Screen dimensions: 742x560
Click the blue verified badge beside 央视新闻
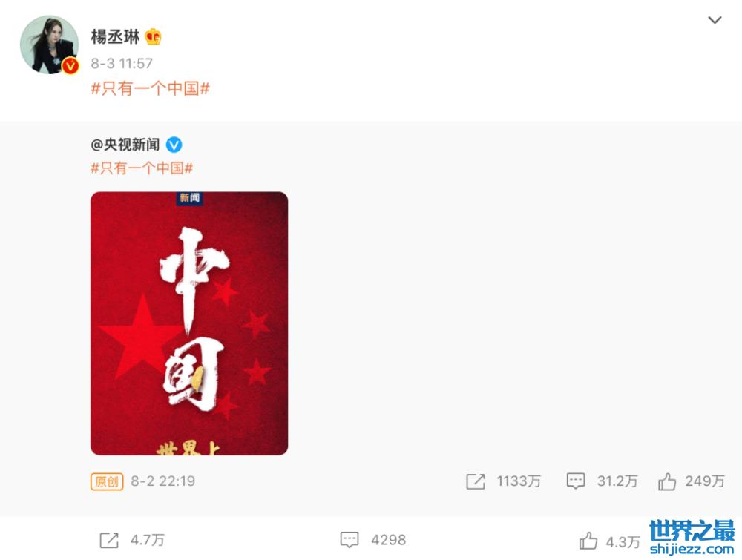174,145
